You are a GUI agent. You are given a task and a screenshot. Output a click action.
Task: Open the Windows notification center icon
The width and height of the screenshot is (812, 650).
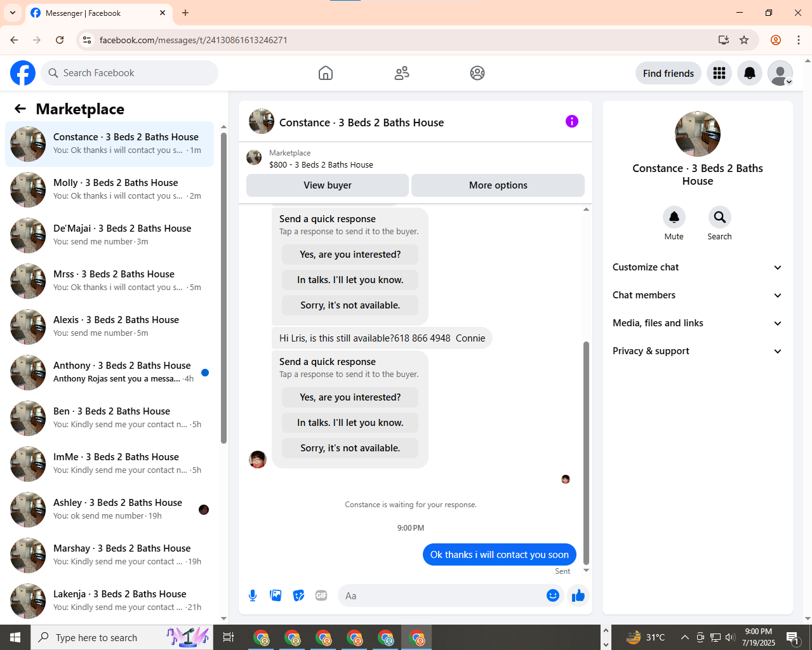(x=793, y=637)
